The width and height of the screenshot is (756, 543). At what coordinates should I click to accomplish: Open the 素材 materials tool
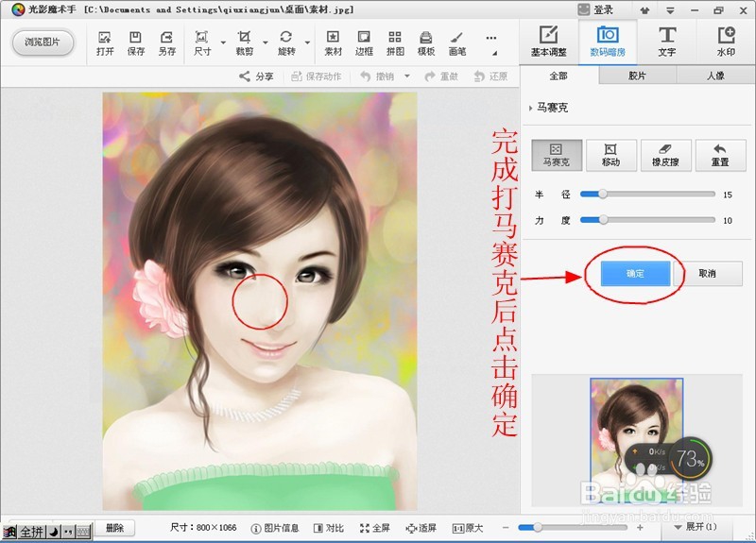[x=333, y=43]
